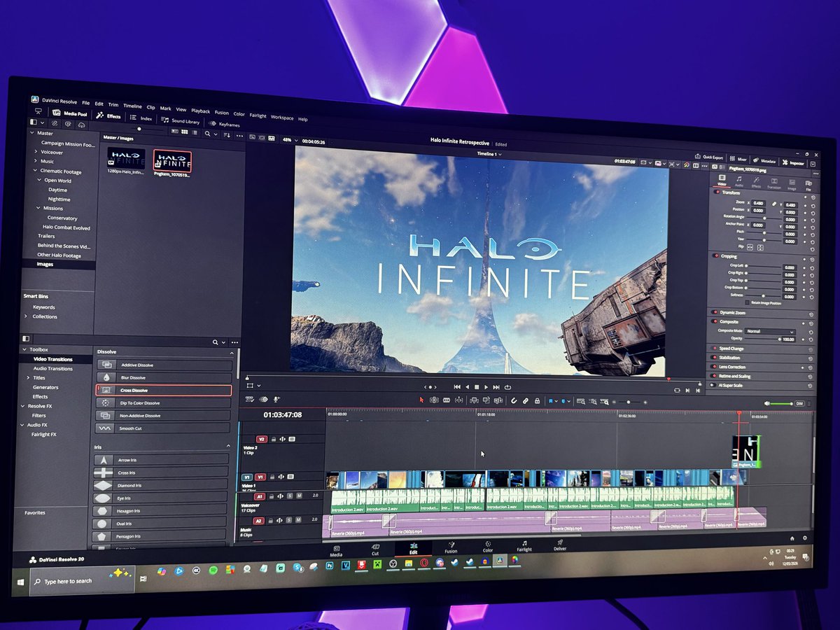This screenshot has width=840, height=630.
Task: Open the Media Pool panel
Action: (71, 113)
